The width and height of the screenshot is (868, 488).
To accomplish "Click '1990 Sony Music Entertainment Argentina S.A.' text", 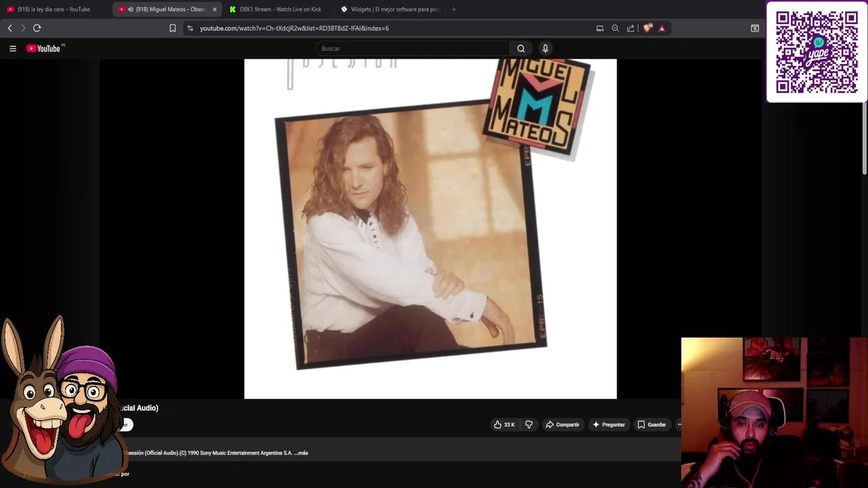I will (239, 453).
